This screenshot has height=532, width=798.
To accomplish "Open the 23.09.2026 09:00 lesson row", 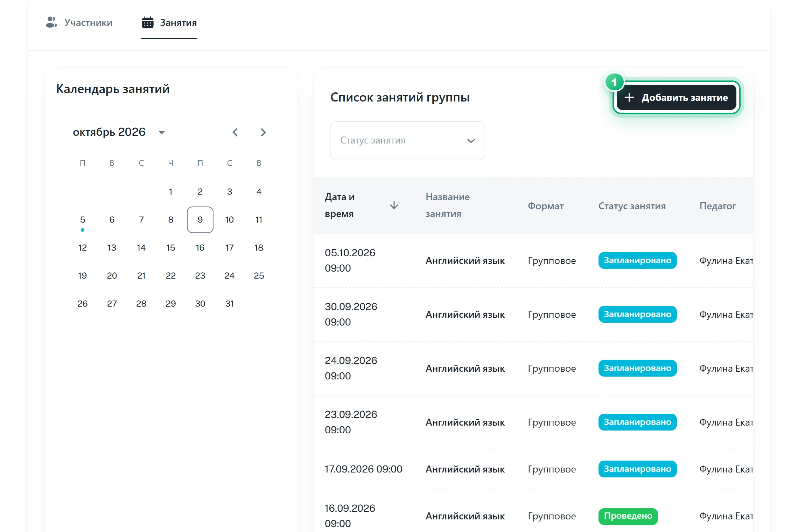I will [x=533, y=422].
